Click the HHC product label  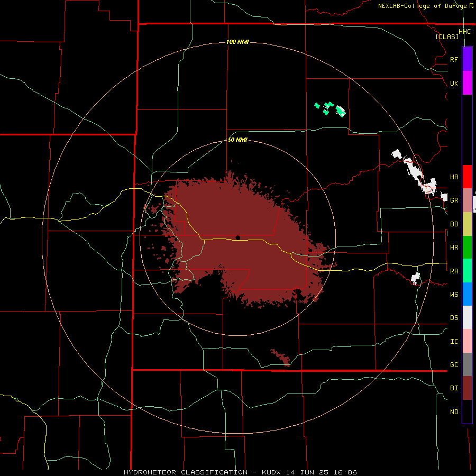464,32
